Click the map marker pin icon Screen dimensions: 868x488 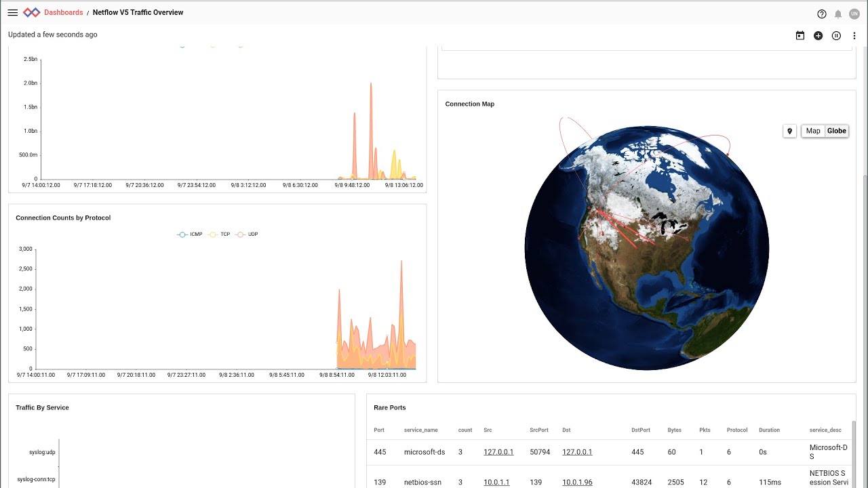coord(789,131)
